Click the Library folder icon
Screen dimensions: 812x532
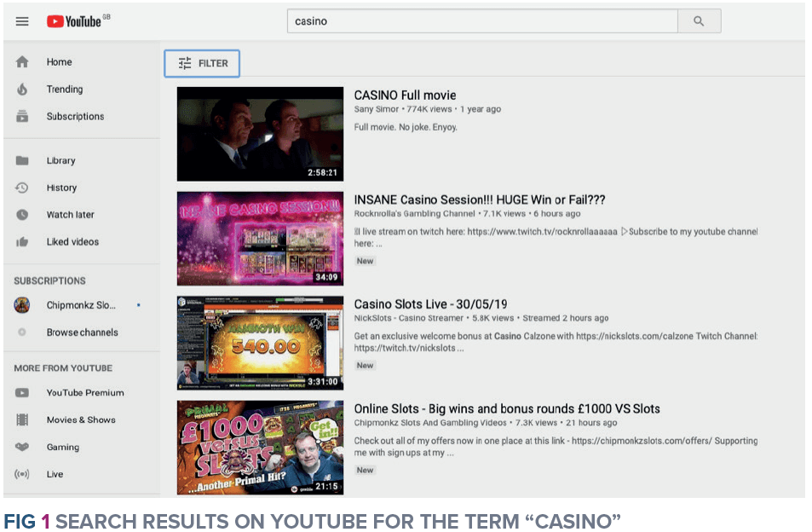pos(22,160)
